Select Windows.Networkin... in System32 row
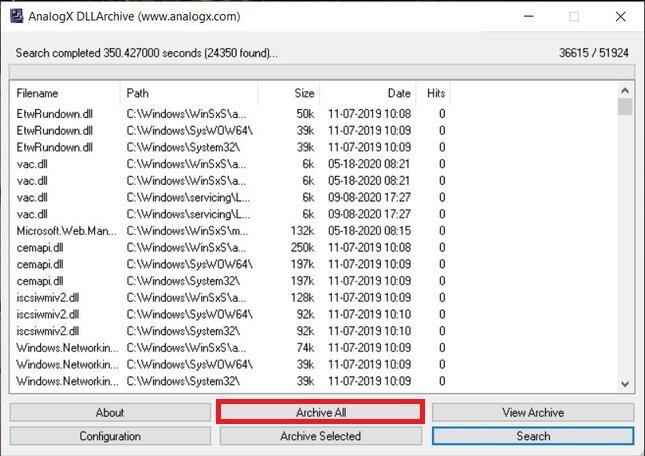Screen dimensions: 645x456 231,381
